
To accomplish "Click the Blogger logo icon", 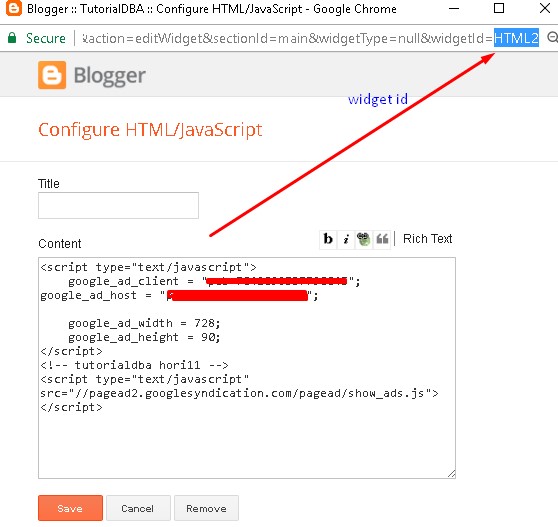I will [x=52, y=75].
